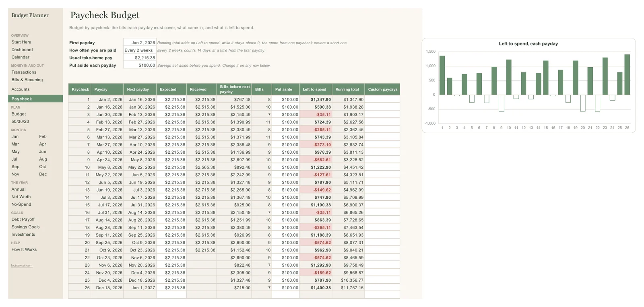Open the 50/30/20 plan sheet

(20, 122)
